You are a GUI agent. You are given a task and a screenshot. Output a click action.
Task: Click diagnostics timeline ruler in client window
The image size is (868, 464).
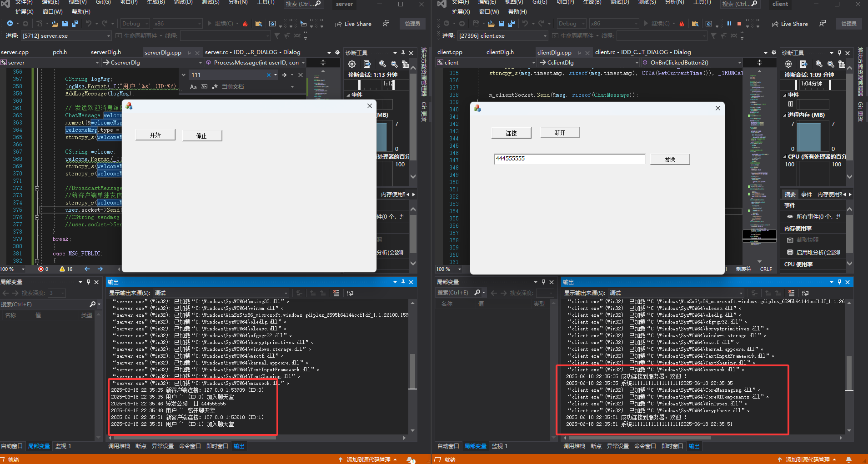coord(814,85)
